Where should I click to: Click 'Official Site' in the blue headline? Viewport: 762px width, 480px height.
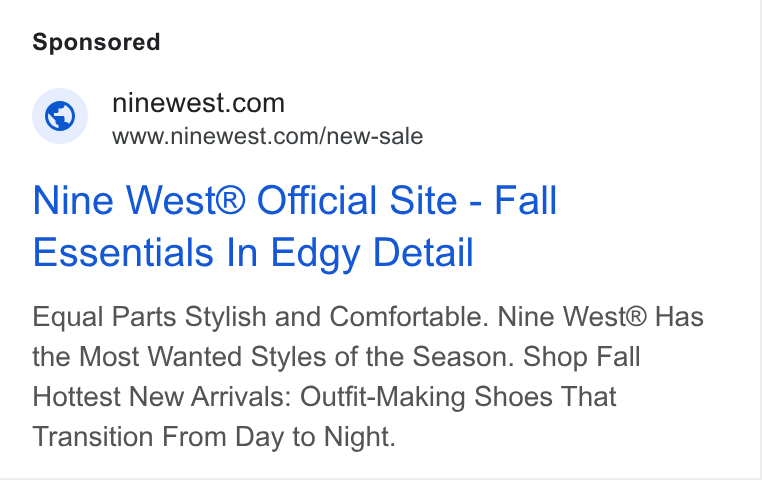tap(357, 200)
